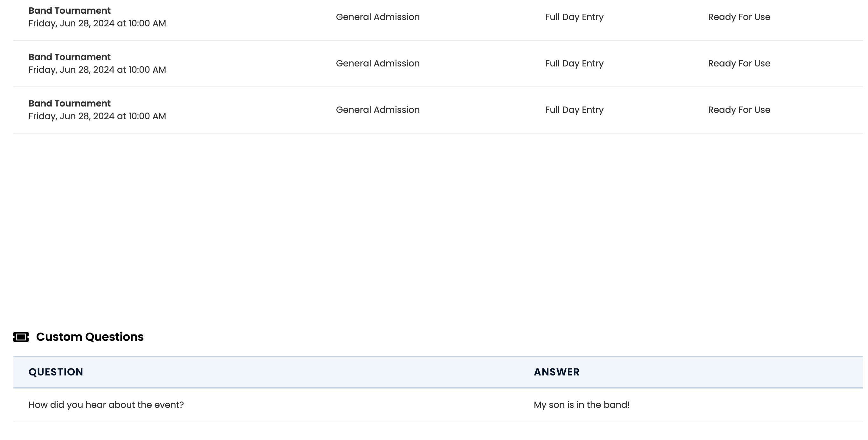Open the first Band Tournament event title

click(69, 10)
